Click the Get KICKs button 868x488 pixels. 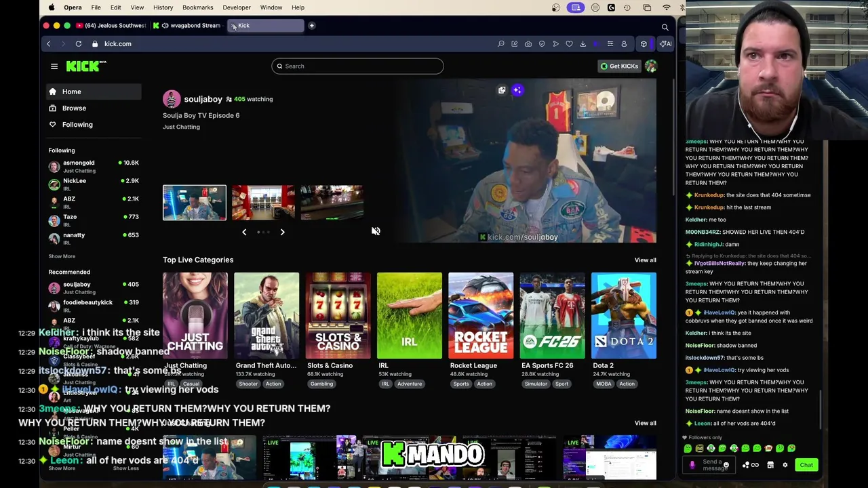pos(618,66)
